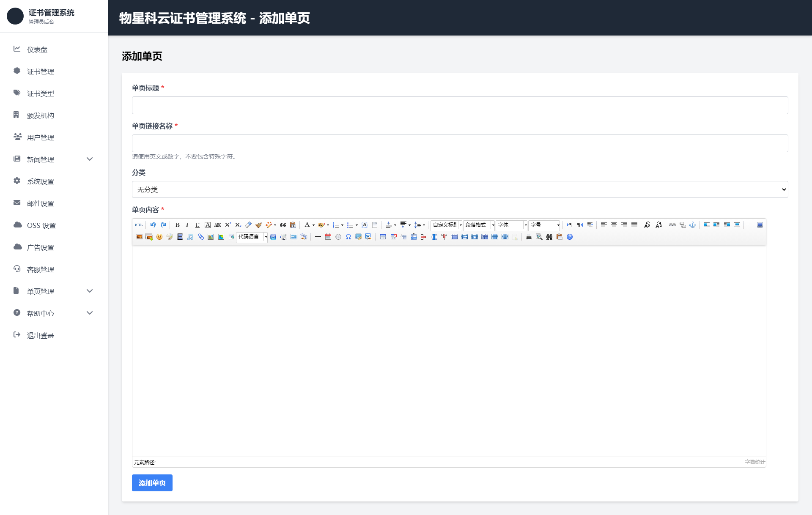Focus the 单页标题 input field
The image size is (812, 515).
point(460,105)
